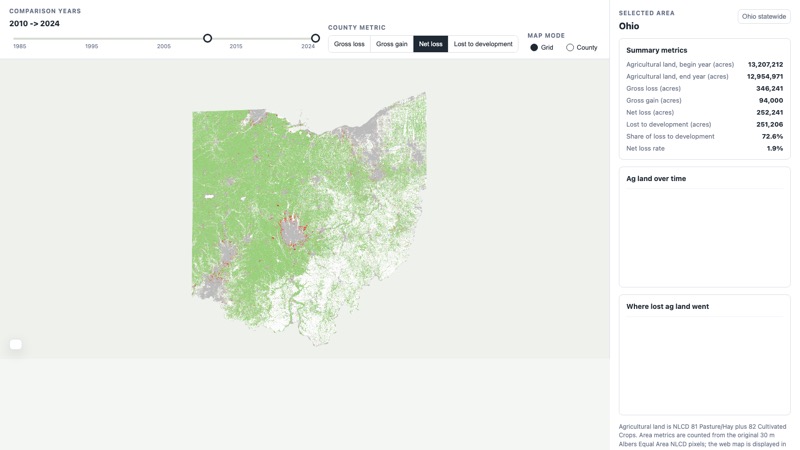Screen dimensions: 800x450
Task: Click the Ag land over time heading
Action: 656,179
